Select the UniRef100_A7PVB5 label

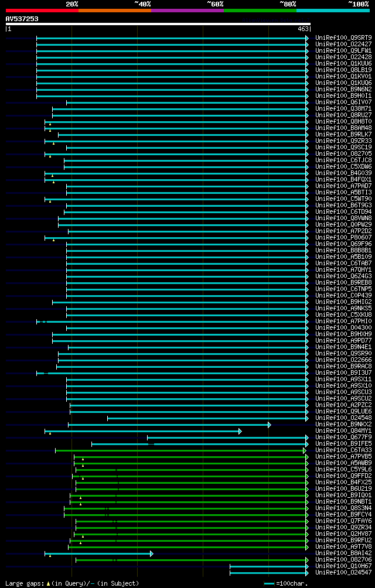(343, 457)
